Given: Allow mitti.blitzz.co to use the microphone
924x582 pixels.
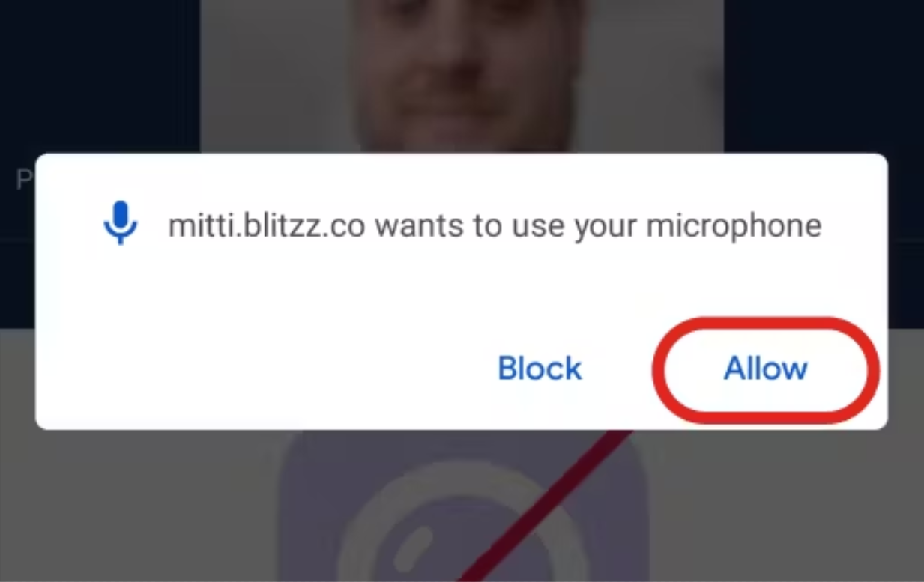Looking at the screenshot, I should pos(765,368).
